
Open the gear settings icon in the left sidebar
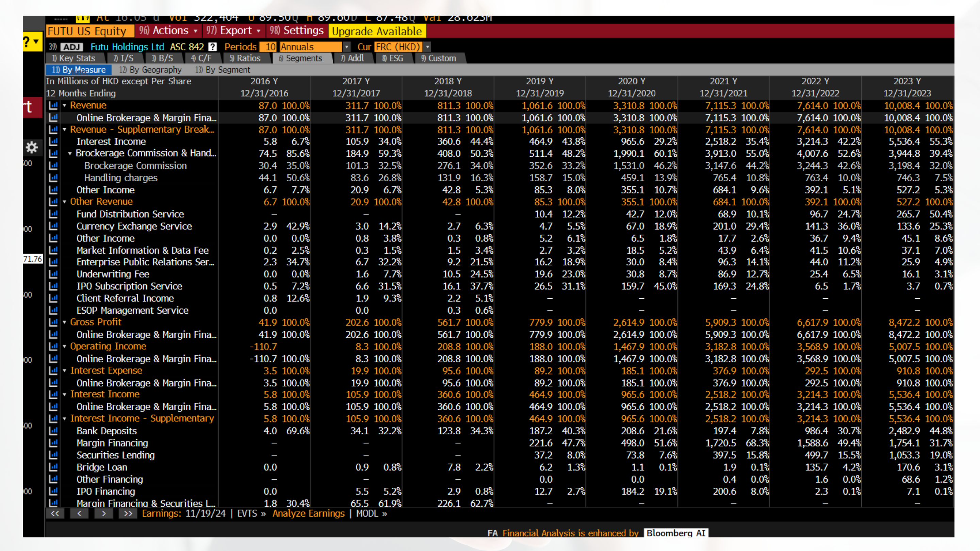pyautogui.click(x=32, y=147)
